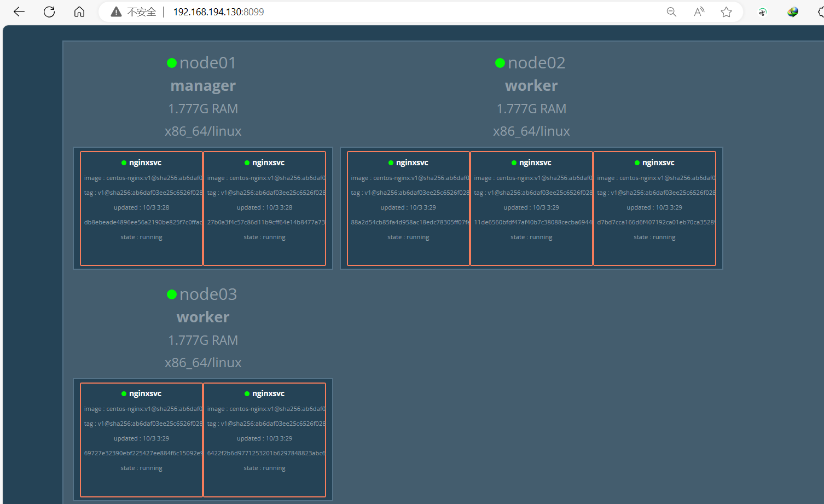This screenshot has height=504, width=824.
Task: Click "updated : 10/3 3:28" in task db8ebeade4896 card
Action: click(141, 208)
